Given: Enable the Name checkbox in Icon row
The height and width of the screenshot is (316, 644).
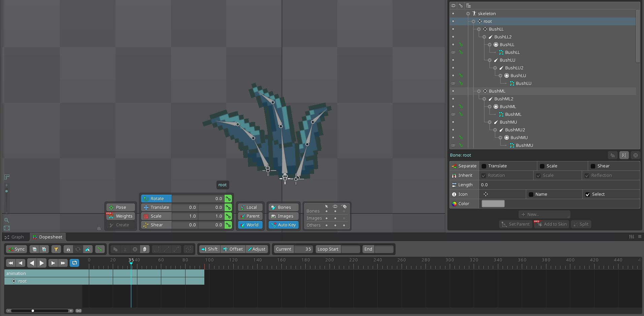Looking at the screenshot, I should tap(531, 194).
